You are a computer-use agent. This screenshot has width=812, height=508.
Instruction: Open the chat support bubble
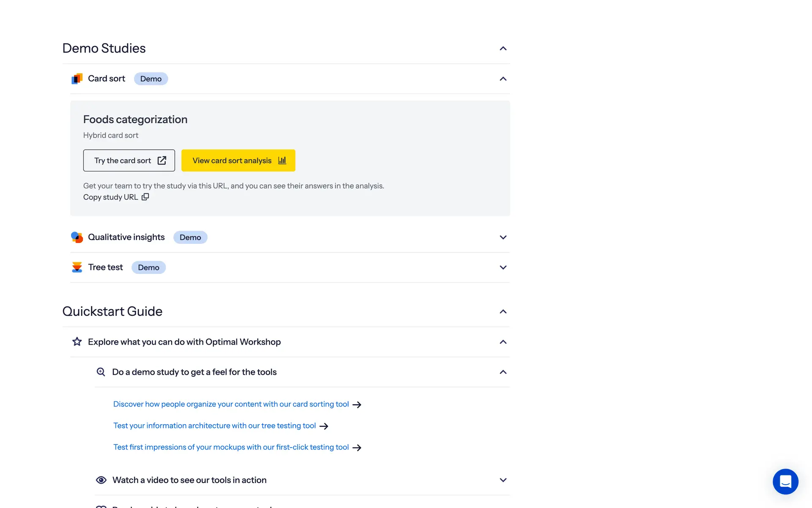click(x=785, y=481)
